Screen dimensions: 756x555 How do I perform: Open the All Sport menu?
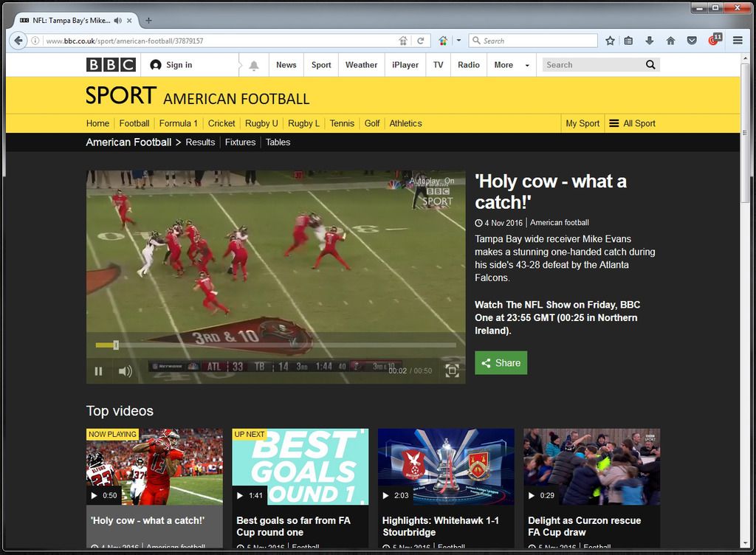click(632, 123)
